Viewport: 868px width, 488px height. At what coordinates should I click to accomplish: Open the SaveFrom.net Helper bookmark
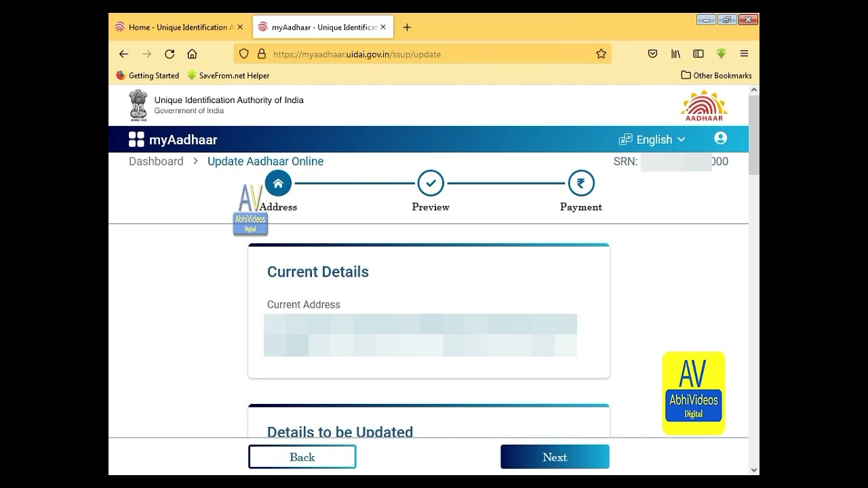[x=229, y=76]
